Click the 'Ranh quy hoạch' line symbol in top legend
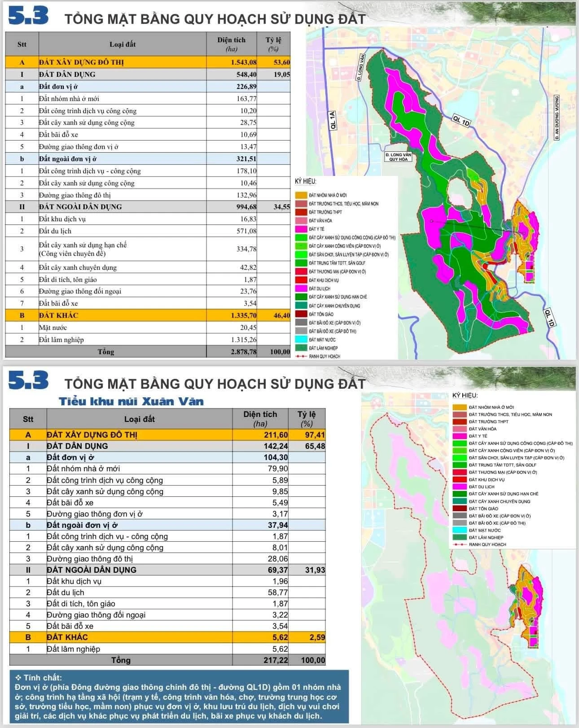Image resolution: width=579 pixels, height=728 pixels. click(x=301, y=356)
